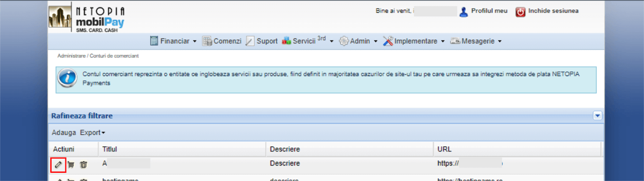Click the Profilul meu link
Screen dimensions: 644x181
pos(489,11)
